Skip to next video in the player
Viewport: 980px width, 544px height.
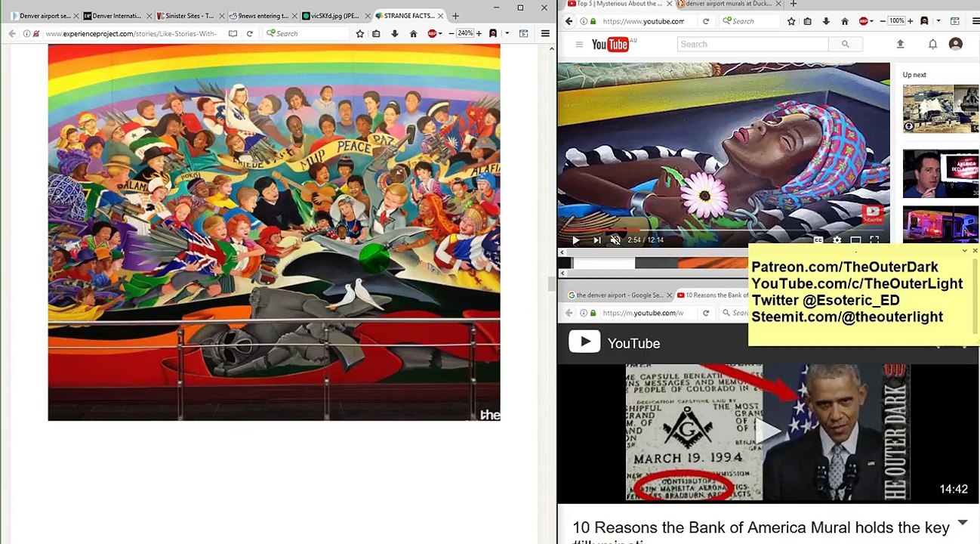pos(596,240)
